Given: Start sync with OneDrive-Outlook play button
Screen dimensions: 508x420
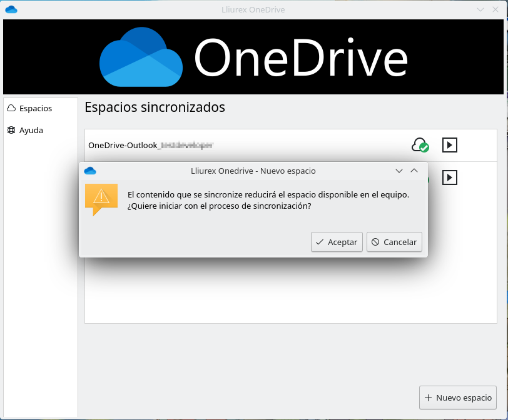Looking at the screenshot, I should point(449,145).
